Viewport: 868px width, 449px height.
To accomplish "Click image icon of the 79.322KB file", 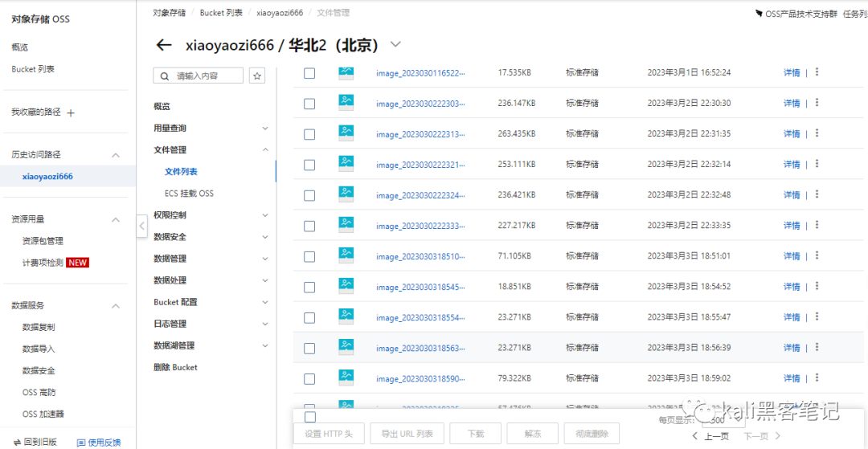I will (346, 378).
